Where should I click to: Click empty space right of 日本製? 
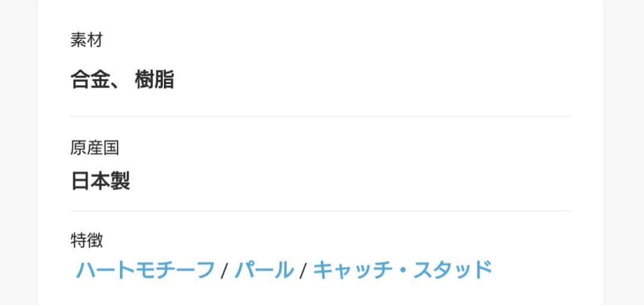[x=358, y=181]
